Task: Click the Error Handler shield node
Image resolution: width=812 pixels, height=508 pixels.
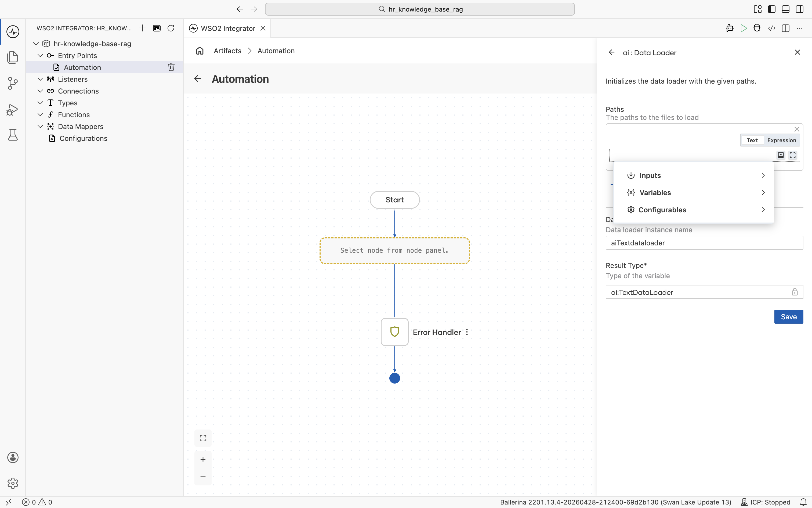Action: point(395,332)
